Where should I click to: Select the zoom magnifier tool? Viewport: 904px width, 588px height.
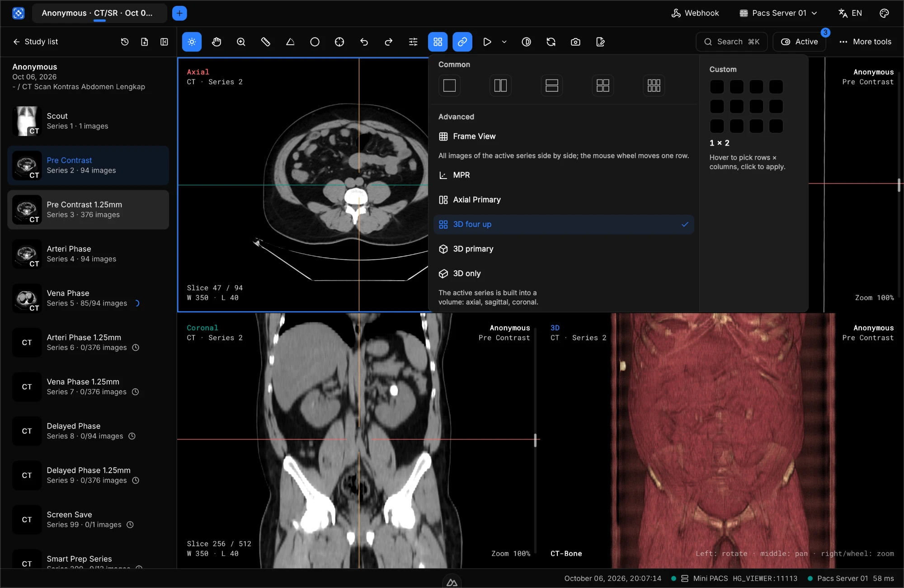241,42
